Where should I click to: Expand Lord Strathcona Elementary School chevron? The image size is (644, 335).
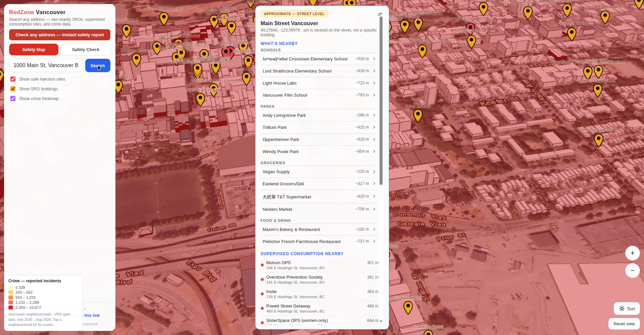coord(374,71)
